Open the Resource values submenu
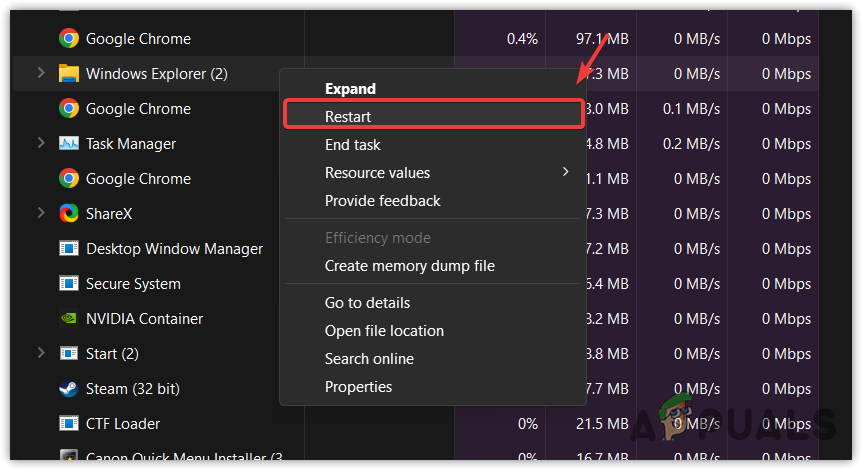The image size is (862, 470). coord(377,173)
